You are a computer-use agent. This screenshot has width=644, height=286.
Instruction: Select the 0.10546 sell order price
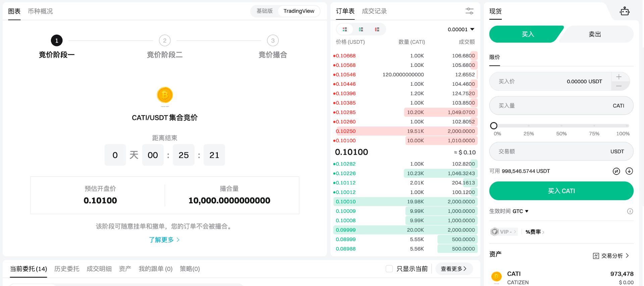point(345,75)
